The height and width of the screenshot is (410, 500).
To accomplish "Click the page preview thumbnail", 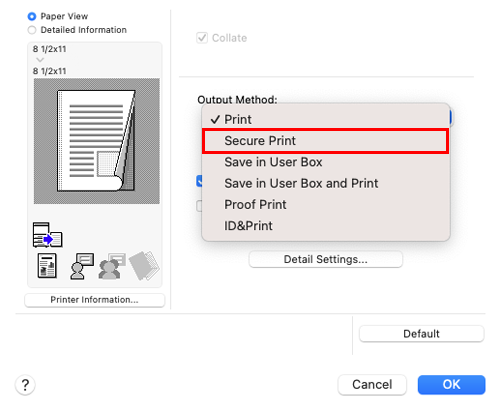I will click(97, 141).
